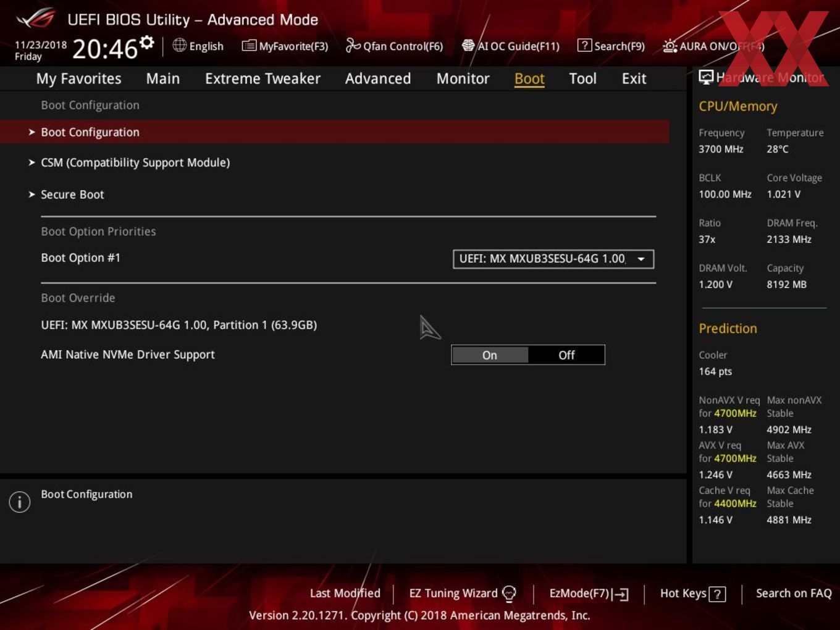Click the Boot Override heading

tap(78, 298)
